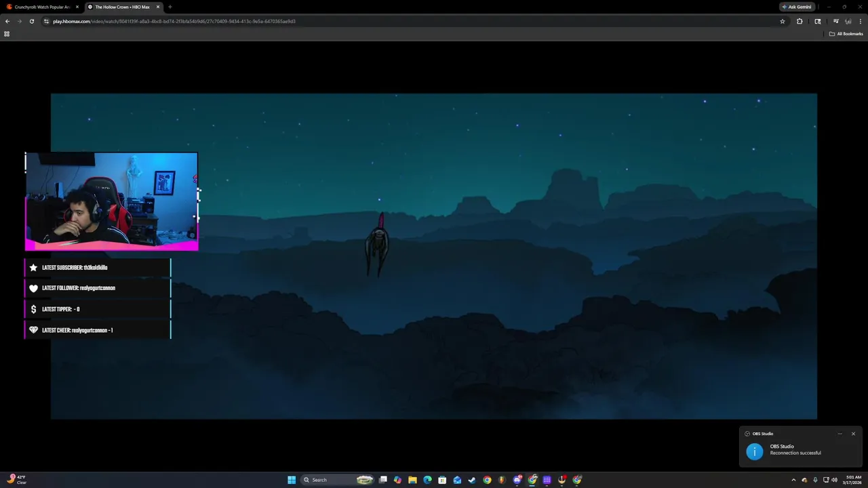Viewport: 868px width, 488px height.
Task: Open the Chrome extensions menu
Action: [x=800, y=21]
